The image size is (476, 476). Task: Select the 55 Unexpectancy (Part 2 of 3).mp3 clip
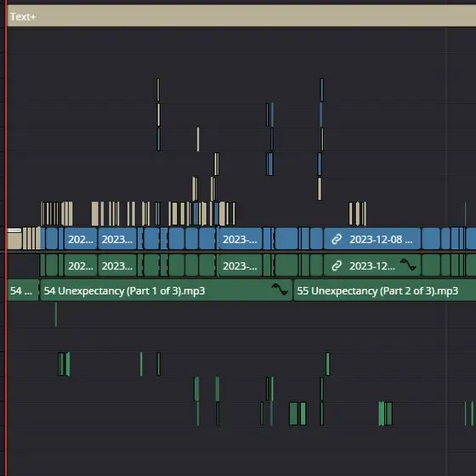tap(385, 291)
